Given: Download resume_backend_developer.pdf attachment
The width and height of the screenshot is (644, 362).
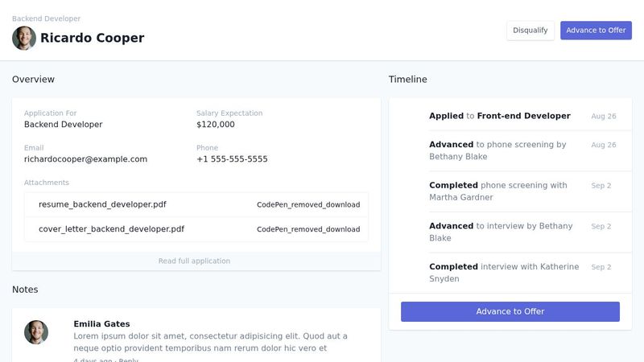Looking at the screenshot, I should 308,205.
